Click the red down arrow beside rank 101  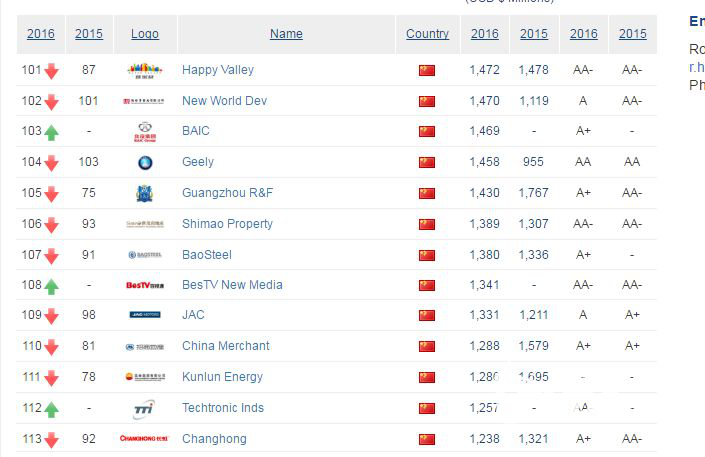51,71
